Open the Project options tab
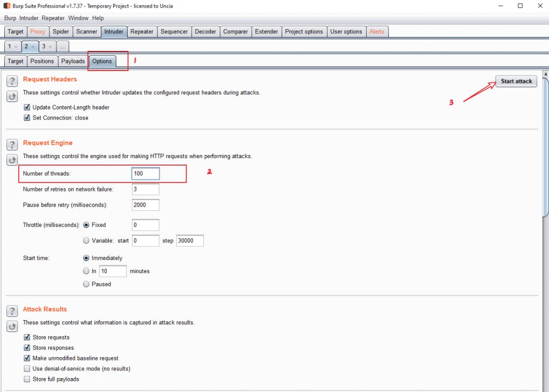This screenshot has height=392, width=549. [304, 32]
